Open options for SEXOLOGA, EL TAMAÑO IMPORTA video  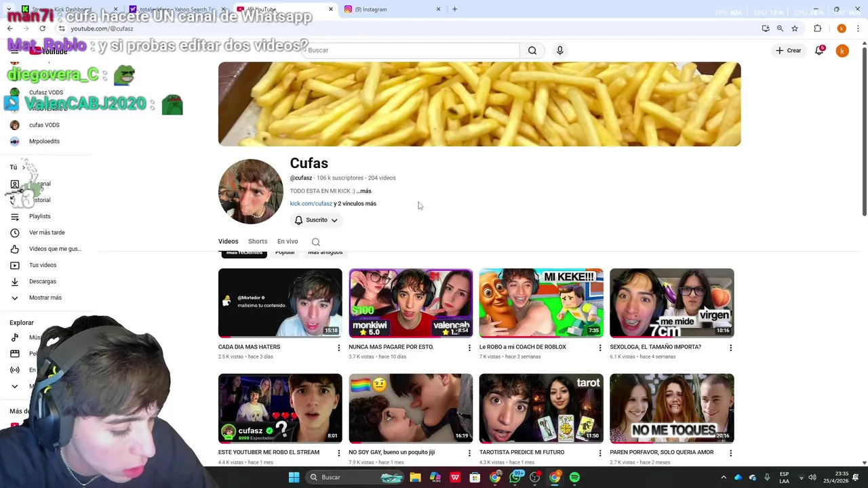point(730,348)
